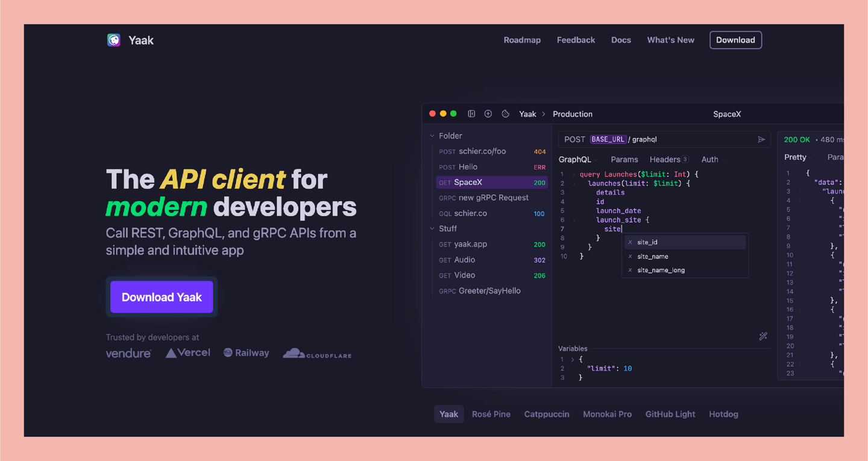
Task: Switch to the Headers tab
Action: 669,160
